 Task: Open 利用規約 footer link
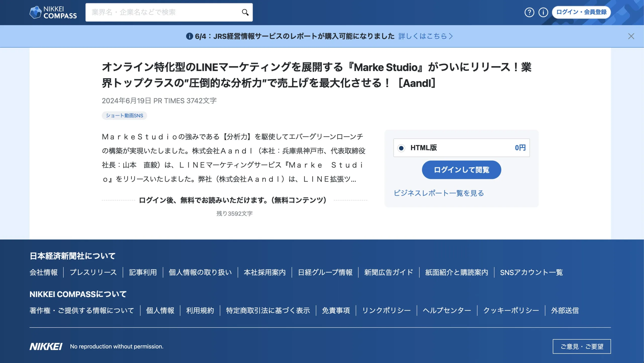pos(200,310)
